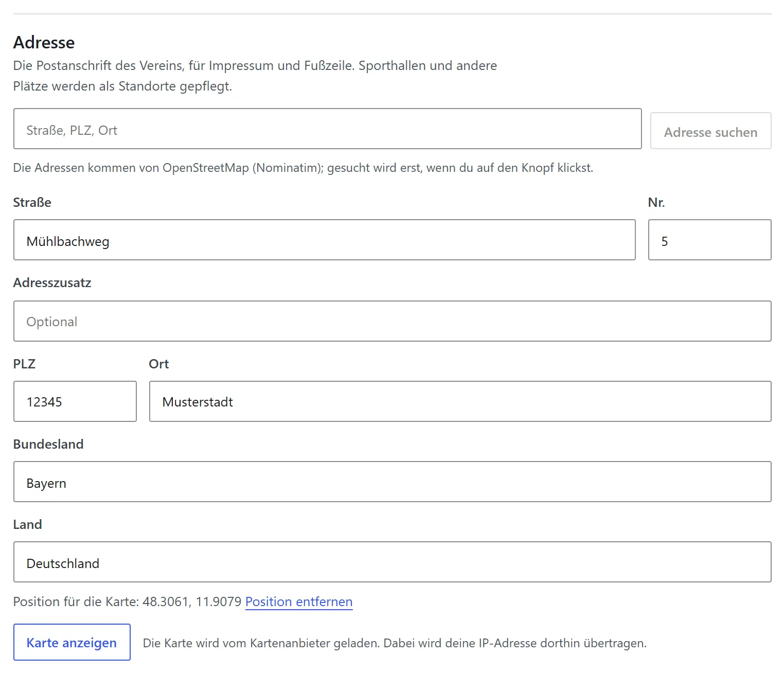Click the "Ort" label

pyautogui.click(x=158, y=364)
